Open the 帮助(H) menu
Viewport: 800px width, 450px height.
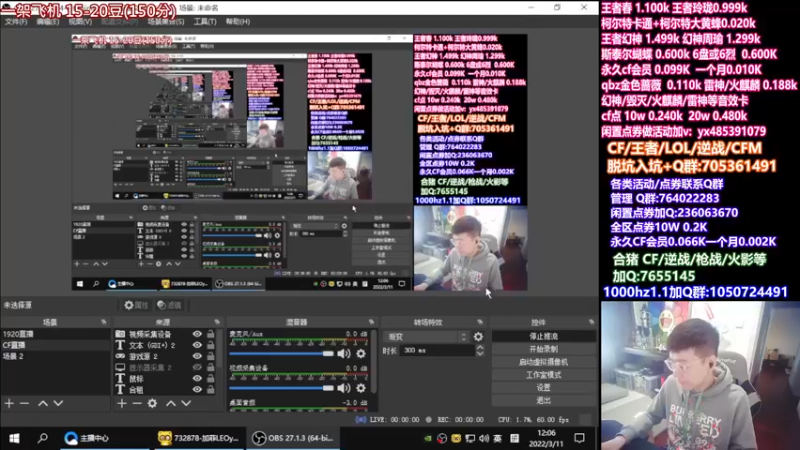(238, 22)
